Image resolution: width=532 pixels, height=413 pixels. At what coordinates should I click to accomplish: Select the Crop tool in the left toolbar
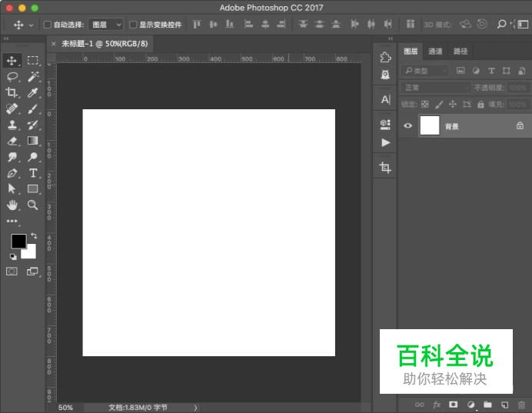12,92
